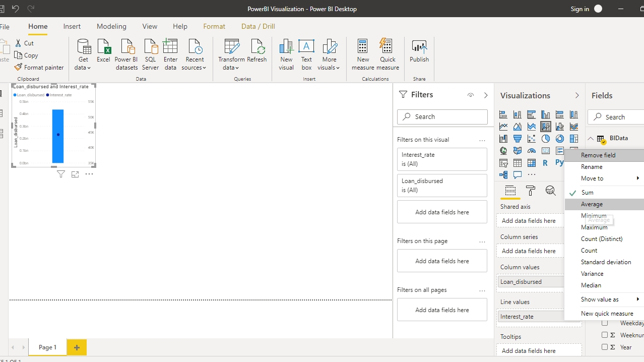Click Remove field in context menu
Screen dimensions: 644x362
pyautogui.click(x=598, y=155)
